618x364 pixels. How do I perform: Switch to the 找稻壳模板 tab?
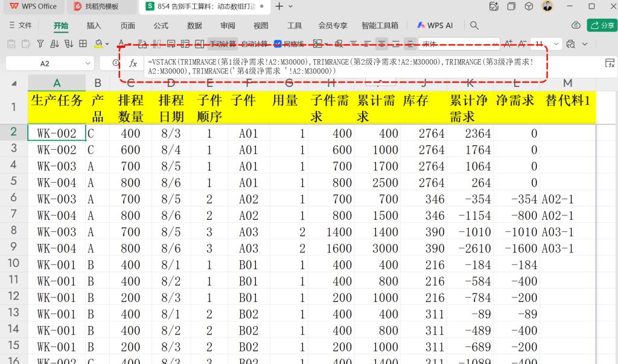click(101, 6)
